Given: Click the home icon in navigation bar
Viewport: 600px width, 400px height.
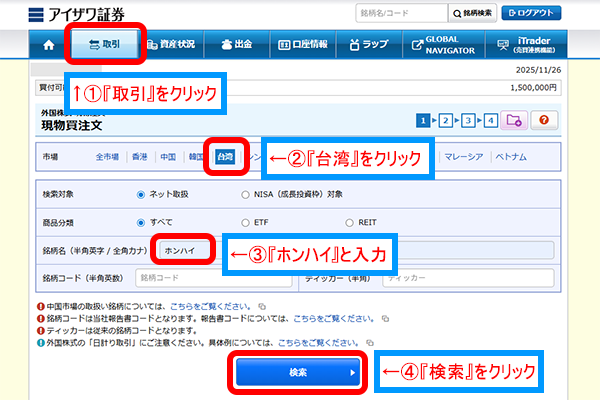Looking at the screenshot, I should click(48, 45).
